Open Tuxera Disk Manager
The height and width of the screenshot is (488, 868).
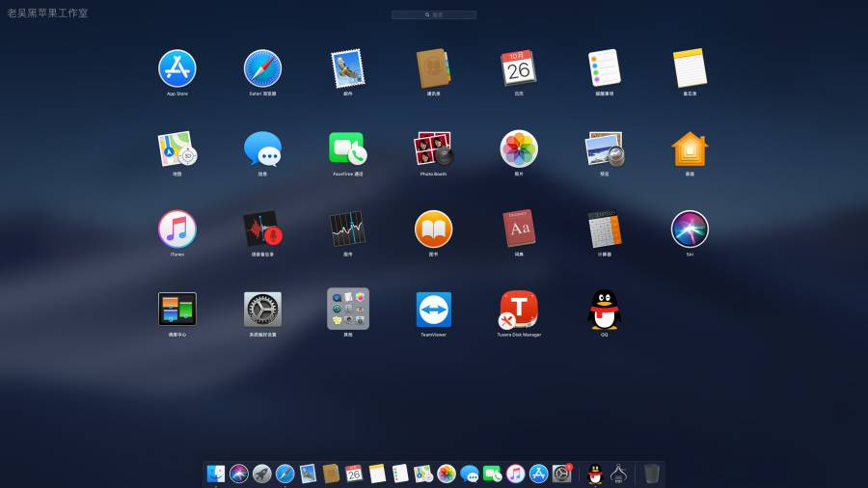coord(519,310)
